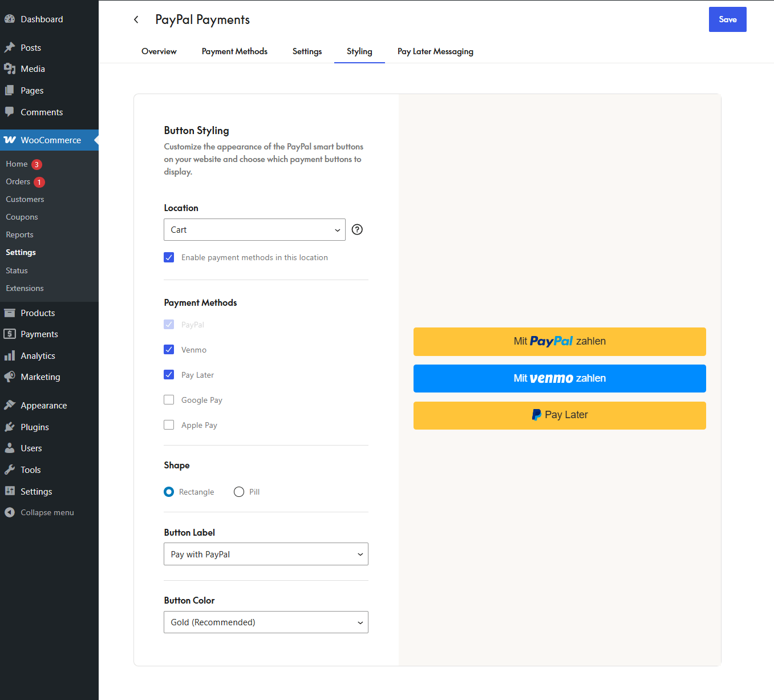This screenshot has width=774, height=700.
Task: Click the Save button
Action: tap(727, 19)
